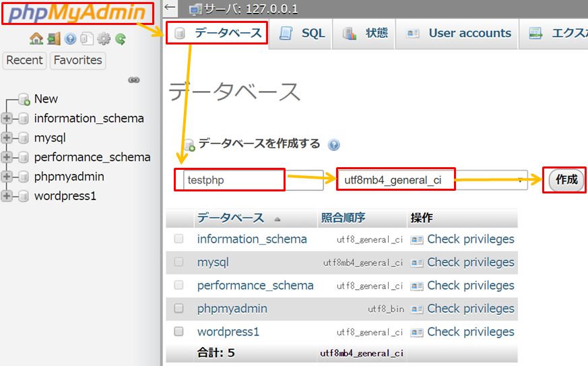Check the phpmyadmin database checkbox
Image resolution: width=588 pixels, height=366 pixels.
click(x=178, y=309)
